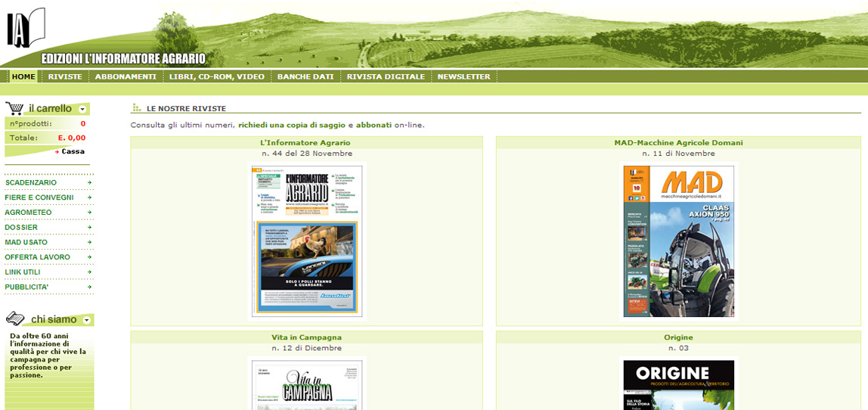Click the shopping cart icon
The height and width of the screenshot is (410, 868).
15,108
